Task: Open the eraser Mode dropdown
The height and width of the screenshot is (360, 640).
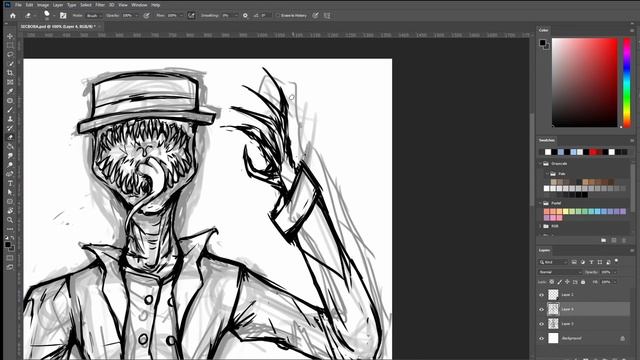Action: (93, 16)
